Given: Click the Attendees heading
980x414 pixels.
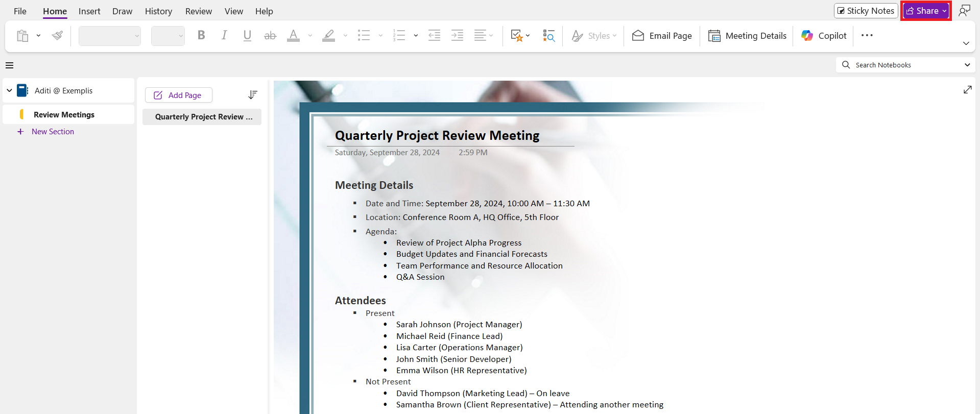Looking at the screenshot, I should 360,301.
